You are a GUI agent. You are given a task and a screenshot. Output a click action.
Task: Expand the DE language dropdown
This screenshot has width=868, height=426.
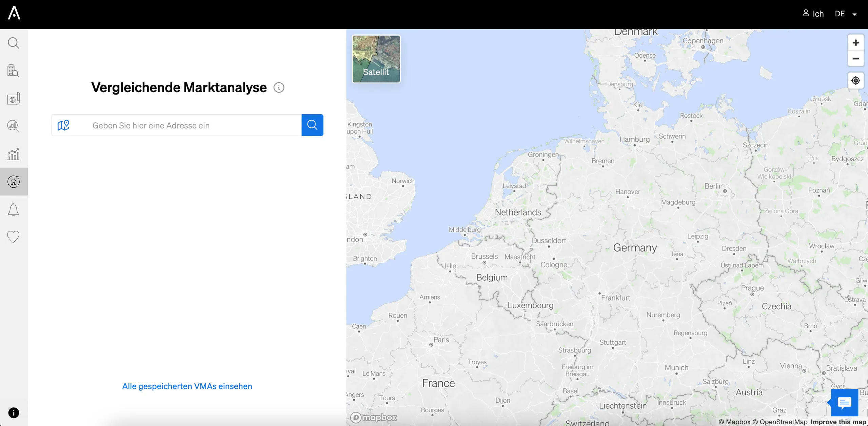click(x=846, y=14)
